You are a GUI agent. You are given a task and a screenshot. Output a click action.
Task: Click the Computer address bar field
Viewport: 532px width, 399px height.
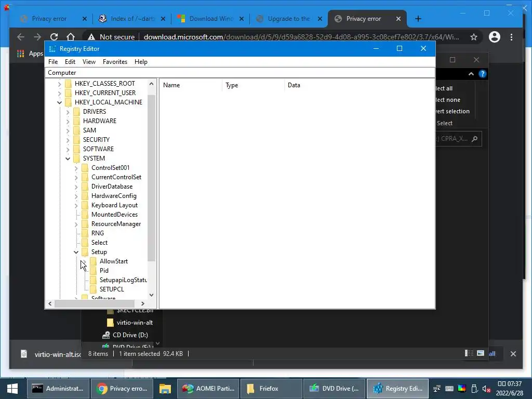(240, 73)
